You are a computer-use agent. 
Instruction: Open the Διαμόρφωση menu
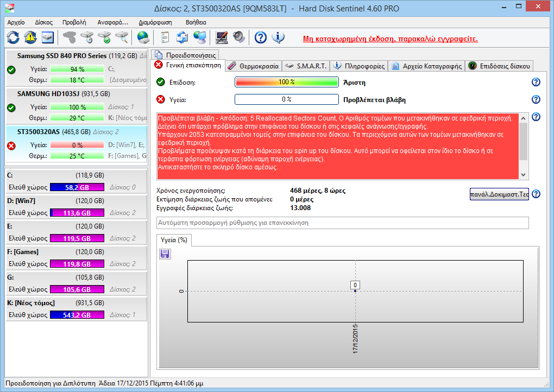(155, 22)
